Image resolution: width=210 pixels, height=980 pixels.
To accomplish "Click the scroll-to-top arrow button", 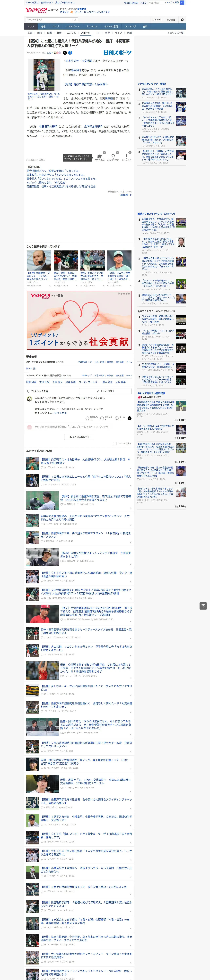I will point(203,606).
